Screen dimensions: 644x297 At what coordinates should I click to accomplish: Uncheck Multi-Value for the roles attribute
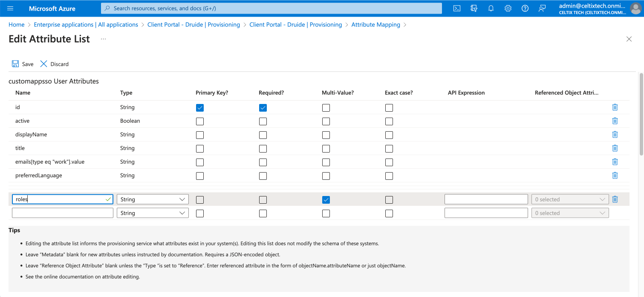(326, 200)
